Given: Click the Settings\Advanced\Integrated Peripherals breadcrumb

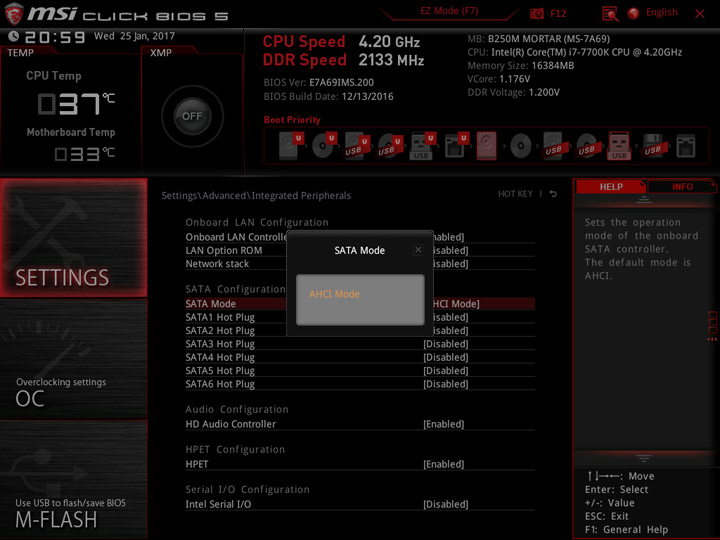Looking at the screenshot, I should (256, 196).
